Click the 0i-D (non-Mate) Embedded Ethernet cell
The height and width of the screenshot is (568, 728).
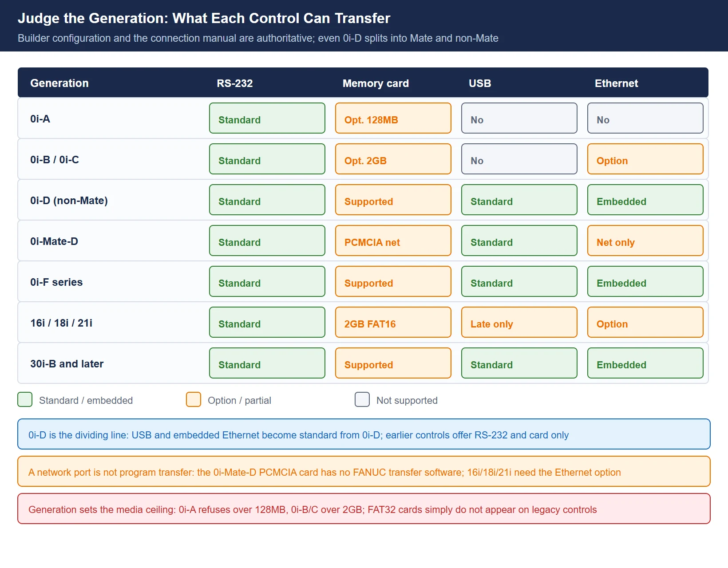pos(645,200)
